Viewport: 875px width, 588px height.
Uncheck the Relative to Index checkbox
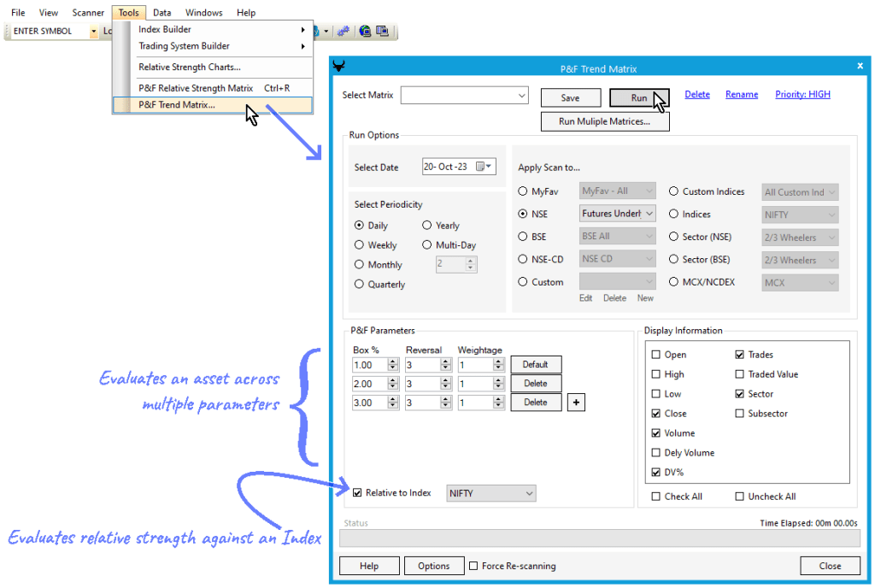tap(358, 493)
